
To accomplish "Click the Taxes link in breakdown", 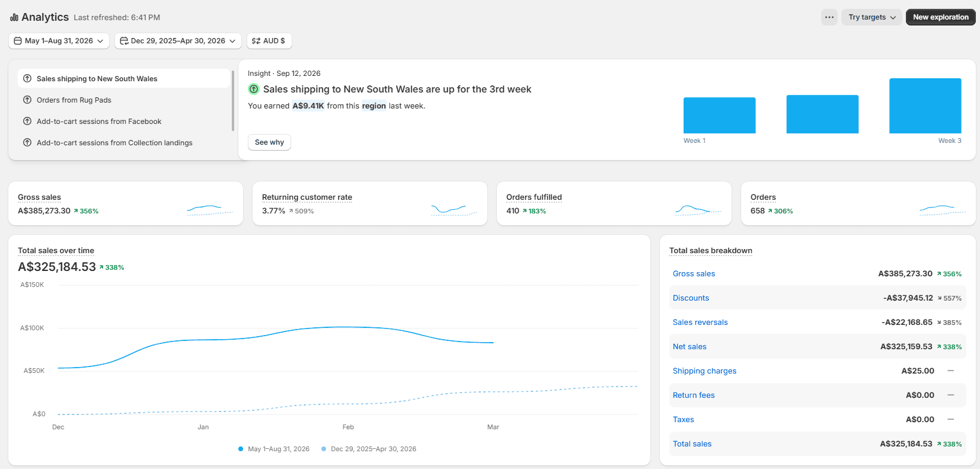I will point(683,420).
